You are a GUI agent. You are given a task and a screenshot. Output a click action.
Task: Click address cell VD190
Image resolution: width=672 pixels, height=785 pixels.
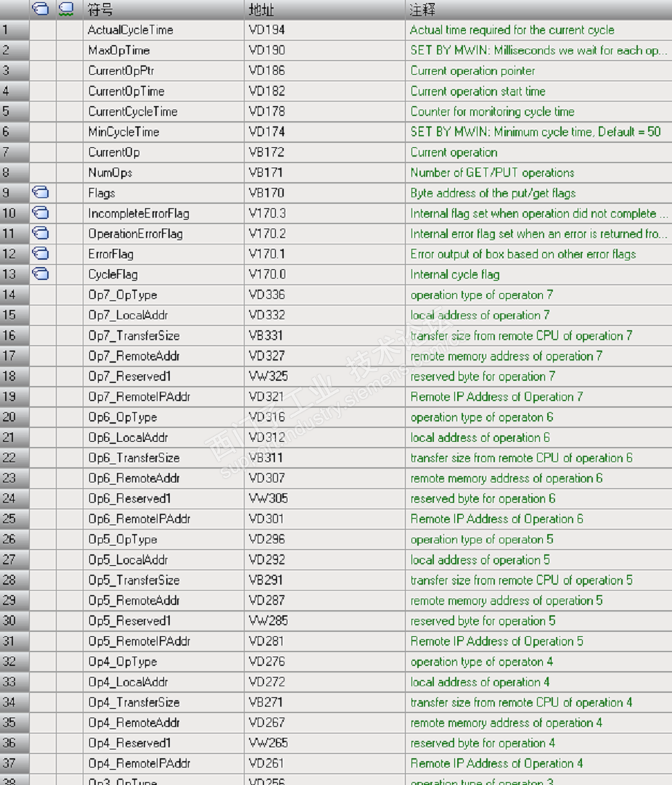tap(325, 51)
